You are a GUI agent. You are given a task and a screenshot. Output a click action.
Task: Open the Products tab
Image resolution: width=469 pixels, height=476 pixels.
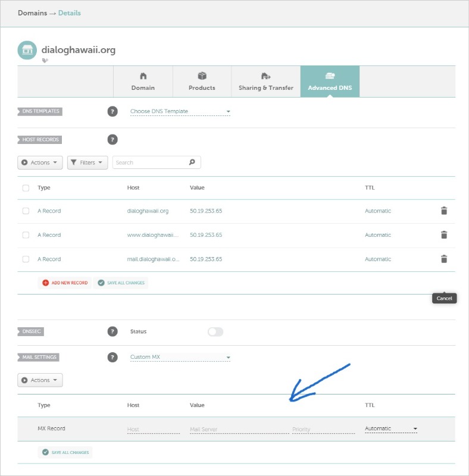pos(202,82)
